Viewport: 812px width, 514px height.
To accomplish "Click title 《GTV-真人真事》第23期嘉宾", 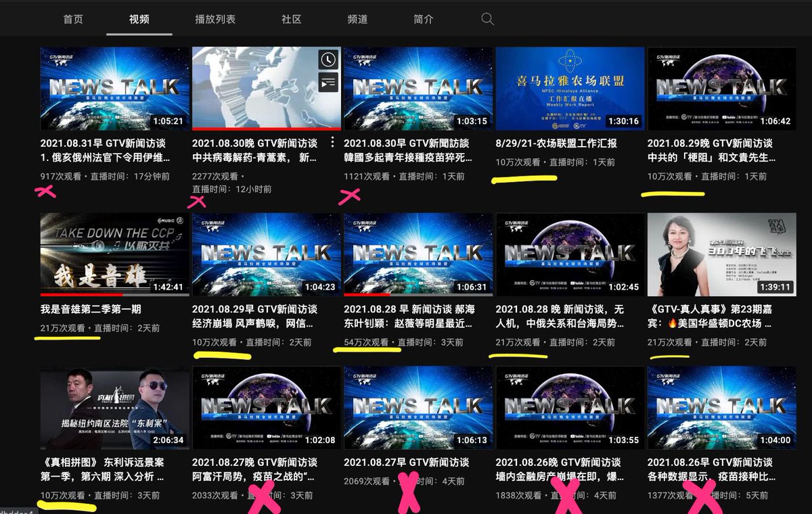I will tap(711, 317).
